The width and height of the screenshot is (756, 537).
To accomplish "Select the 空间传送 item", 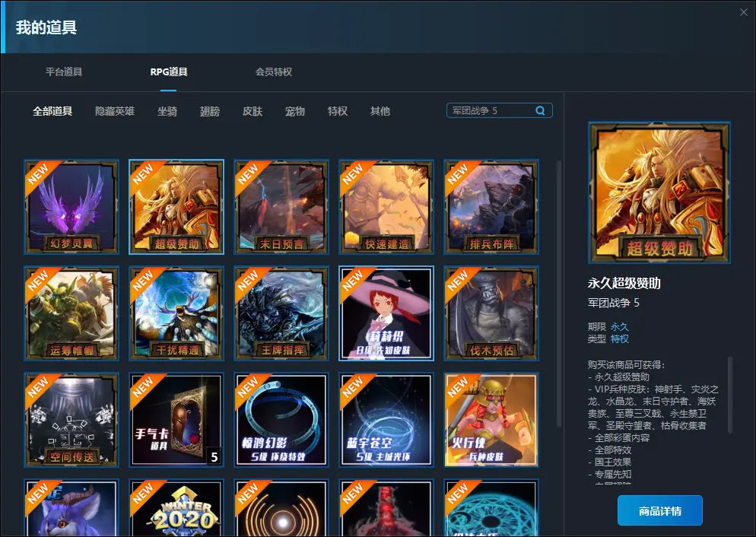I will pos(71,420).
